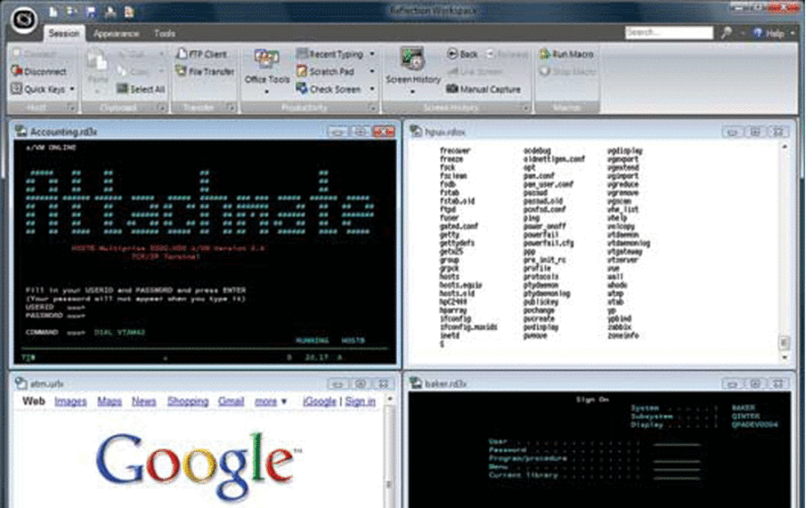This screenshot has height=508, width=812.
Task: Switch to the Session ribbon tab
Action: tap(64, 33)
